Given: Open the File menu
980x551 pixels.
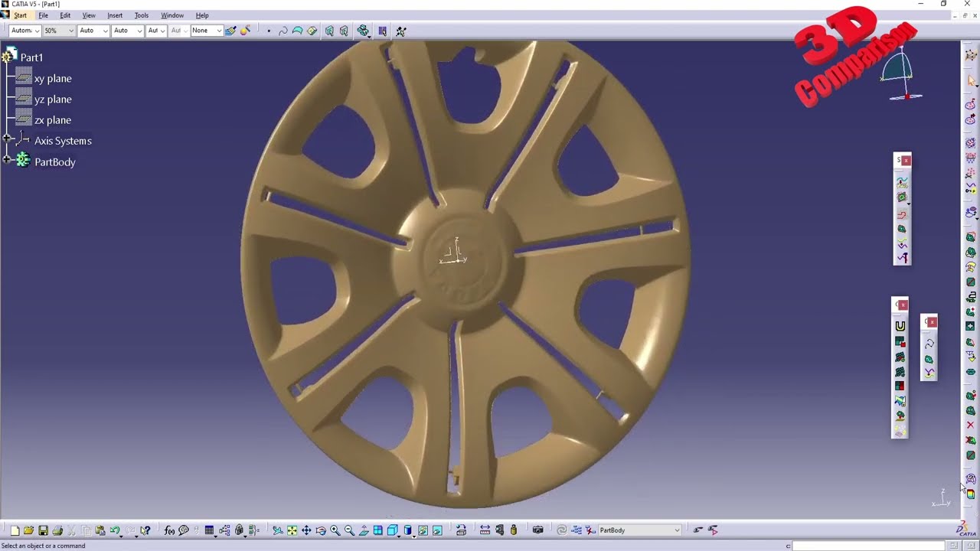Looking at the screenshot, I should pos(43,15).
